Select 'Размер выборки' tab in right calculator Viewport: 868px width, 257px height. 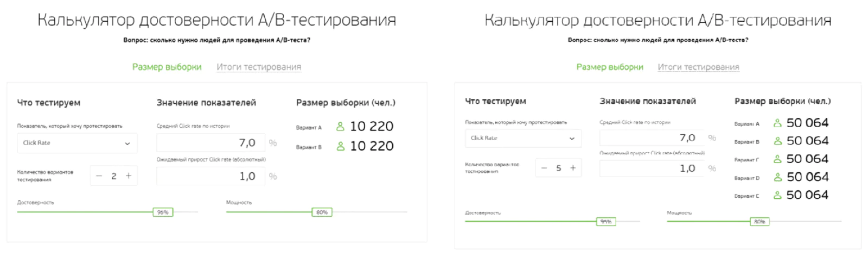click(610, 67)
